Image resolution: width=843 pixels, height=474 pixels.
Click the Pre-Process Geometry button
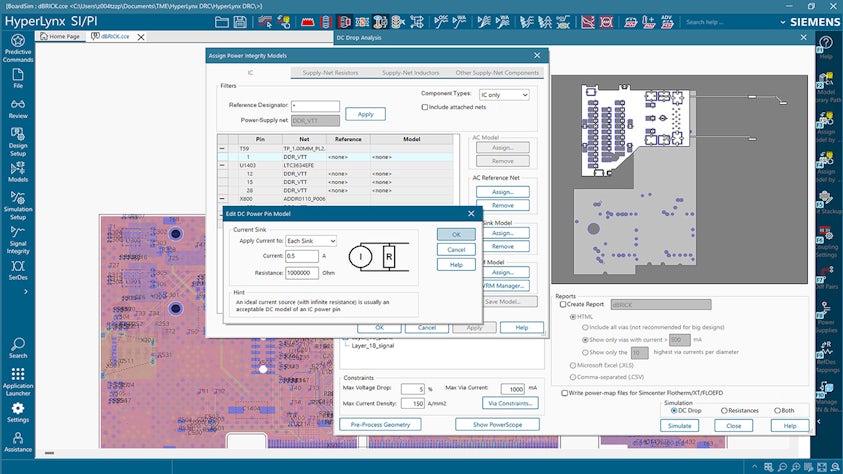tap(380, 425)
